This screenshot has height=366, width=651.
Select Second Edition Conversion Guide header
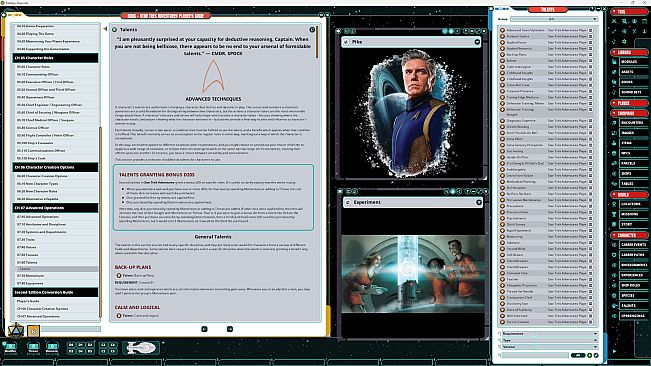(55, 292)
